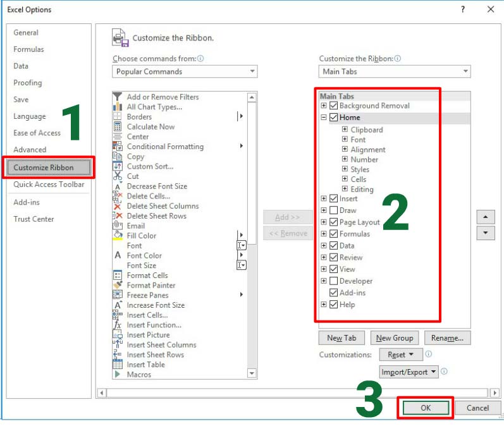Click the Insert Function fx icon
Image resolution: width=504 pixels, height=431 pixels.
click(x=118, y=325)
